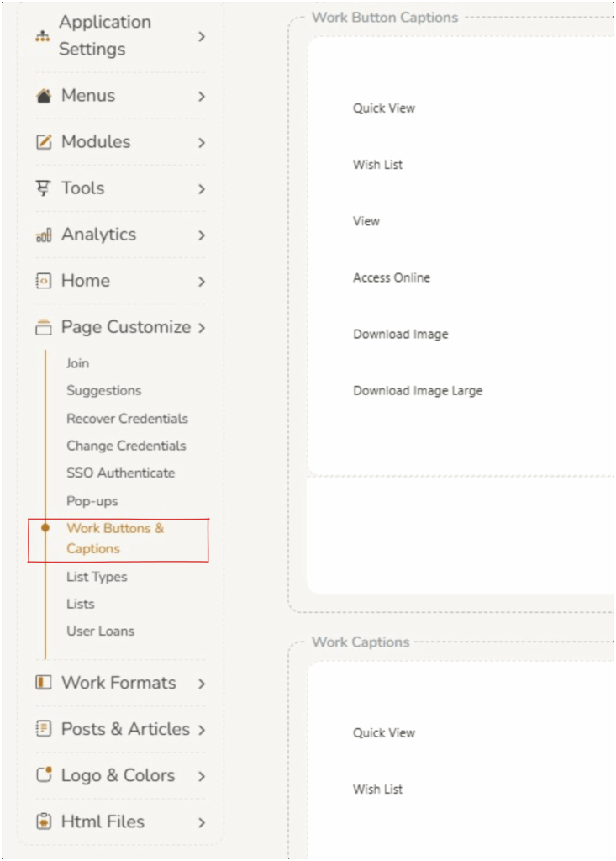Open the List Types submenu item

(x=97, y=577)
